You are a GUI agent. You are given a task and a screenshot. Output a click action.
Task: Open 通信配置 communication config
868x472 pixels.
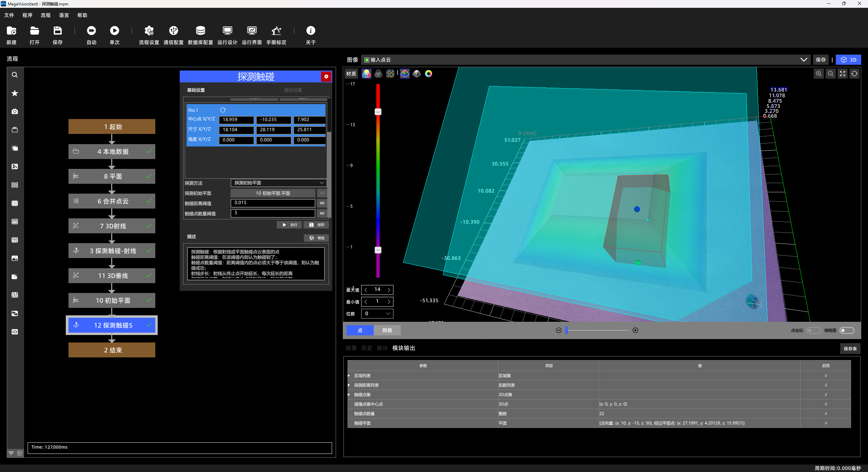click(x=174, y=31)
